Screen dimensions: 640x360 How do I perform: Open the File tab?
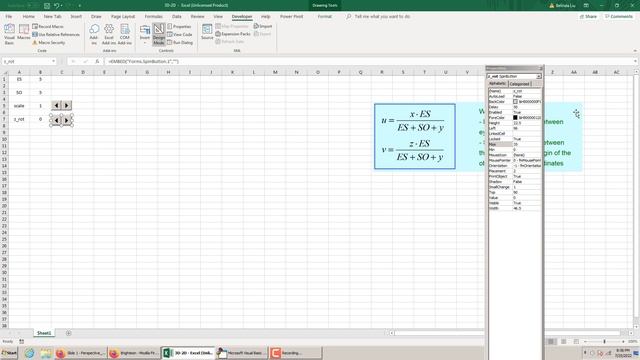(x=9, y=17)
